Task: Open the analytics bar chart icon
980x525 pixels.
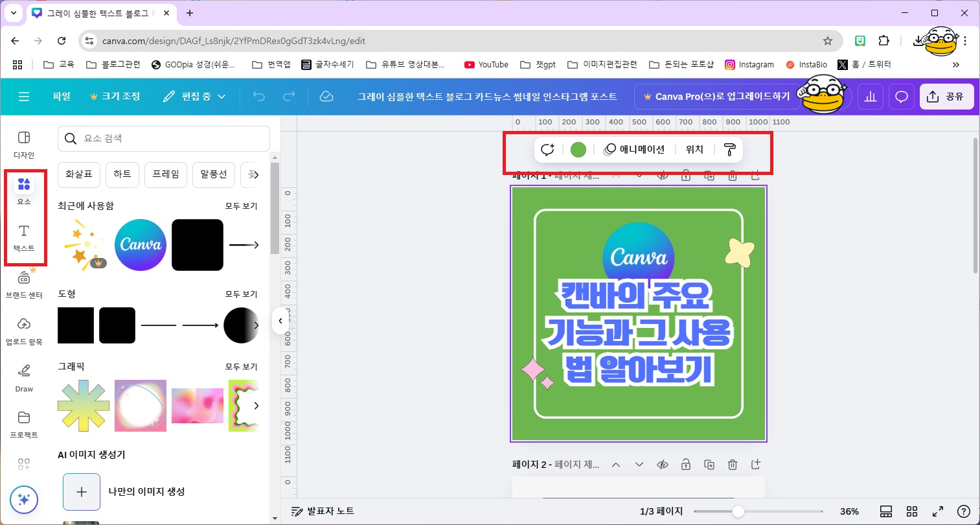Action: click(871, 97)
